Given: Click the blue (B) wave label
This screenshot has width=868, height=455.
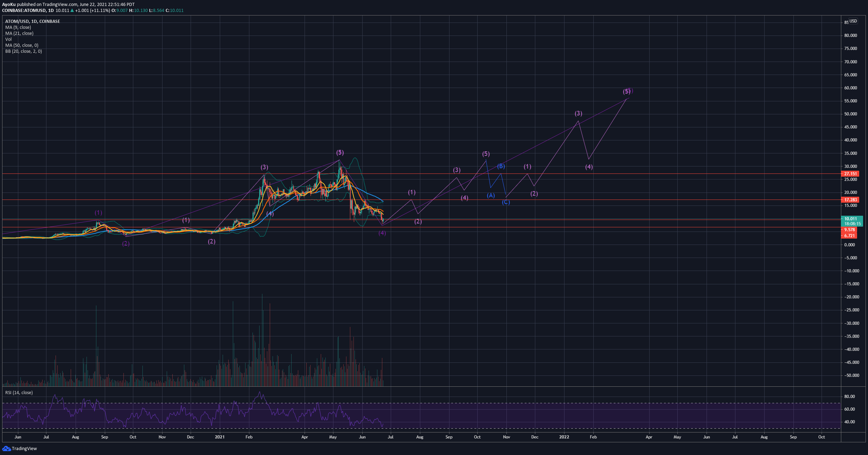Looking at the screenshot, I should coord(501,166).
